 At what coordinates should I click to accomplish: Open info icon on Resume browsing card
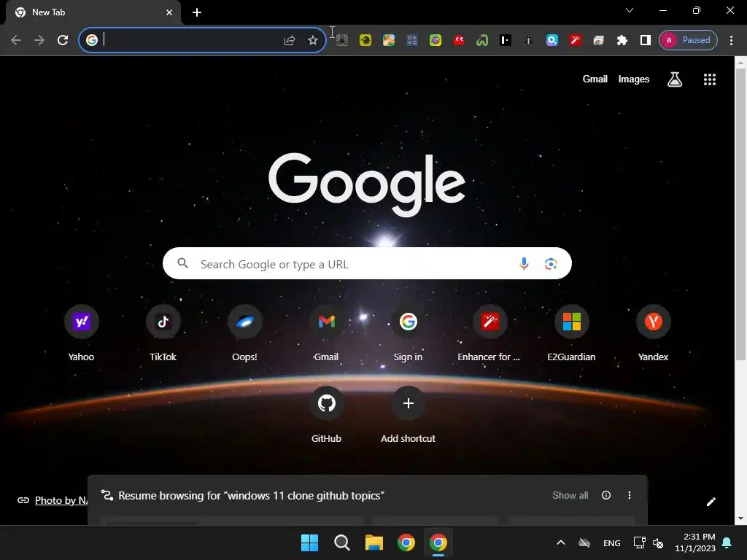click(x=606, y=495)
